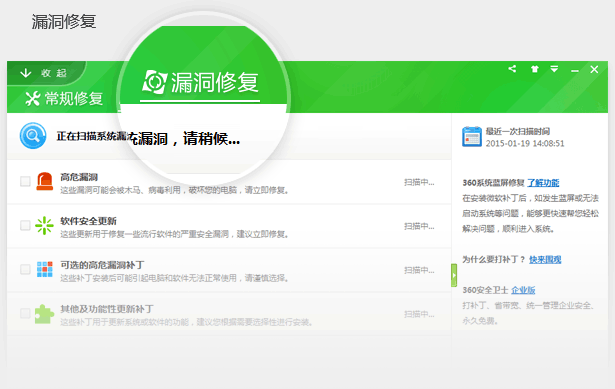Screen dimensions: 615x389
Task: Click the 高危漏洞 row title
Action: pyautogui.click(x=79, y=177)
